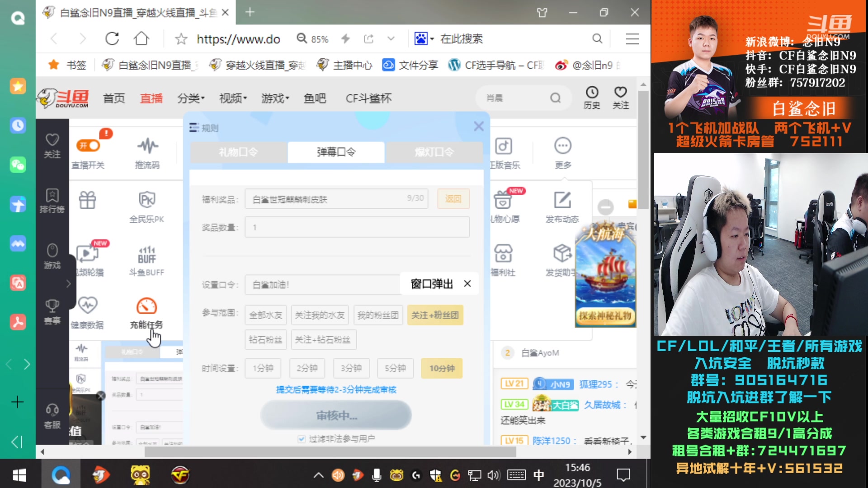Click the 设置口令 input showing 白鲨加油!

click(322, 284)
